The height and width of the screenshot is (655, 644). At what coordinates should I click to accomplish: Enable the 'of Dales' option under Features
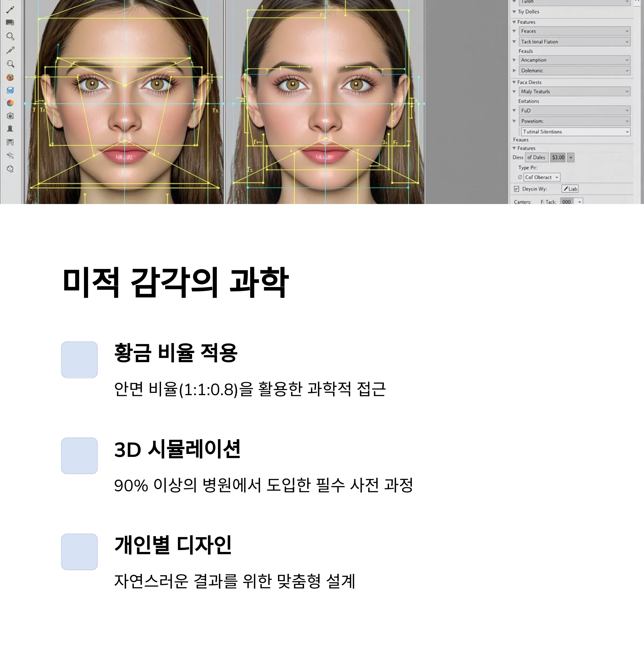tap(537, 157)
